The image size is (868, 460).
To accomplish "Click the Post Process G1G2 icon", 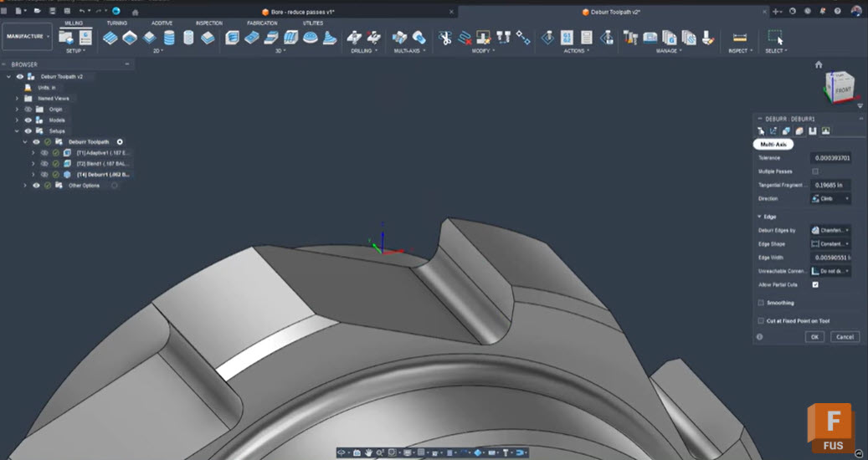I will pyautogui.click(x=567, y=38).
